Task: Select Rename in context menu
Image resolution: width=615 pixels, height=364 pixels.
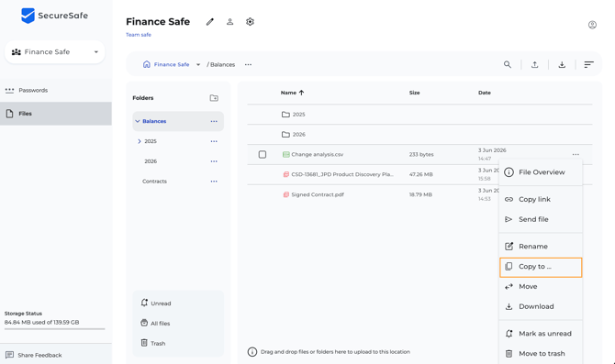Action: (541, 246)
